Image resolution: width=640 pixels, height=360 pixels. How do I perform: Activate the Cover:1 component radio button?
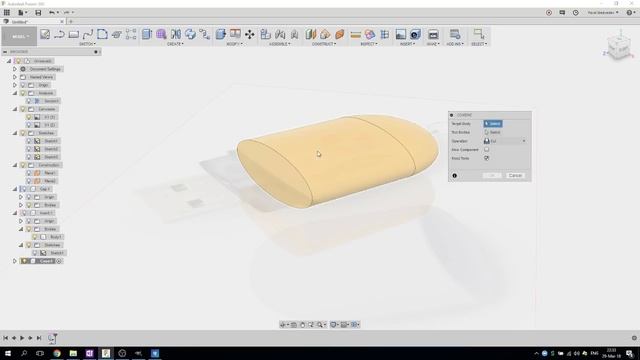click(59, 261)
